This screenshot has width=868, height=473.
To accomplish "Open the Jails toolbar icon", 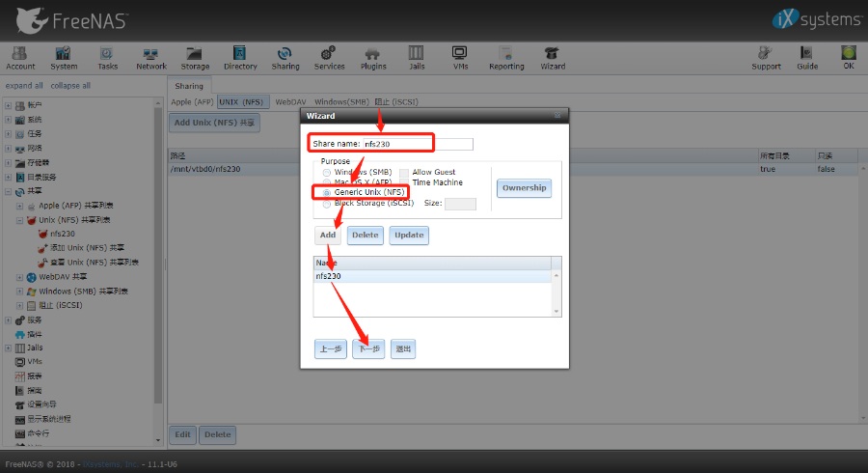I will point(417,58).
